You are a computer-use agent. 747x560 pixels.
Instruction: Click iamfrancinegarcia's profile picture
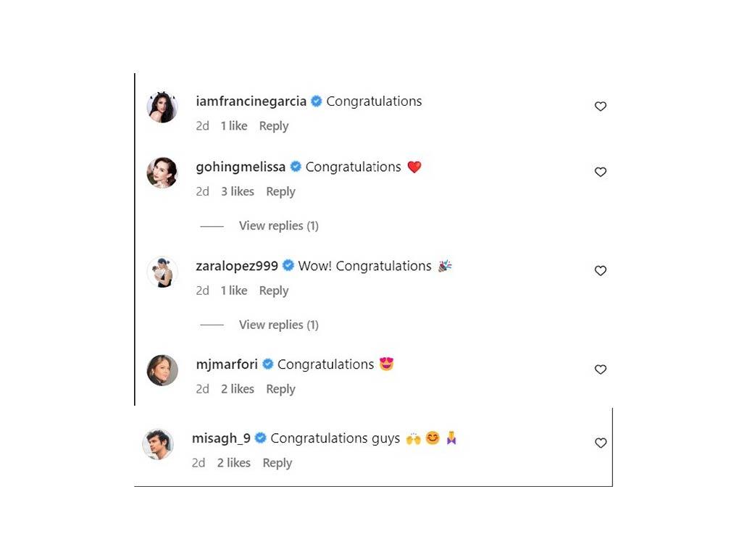tap(162, 107)
